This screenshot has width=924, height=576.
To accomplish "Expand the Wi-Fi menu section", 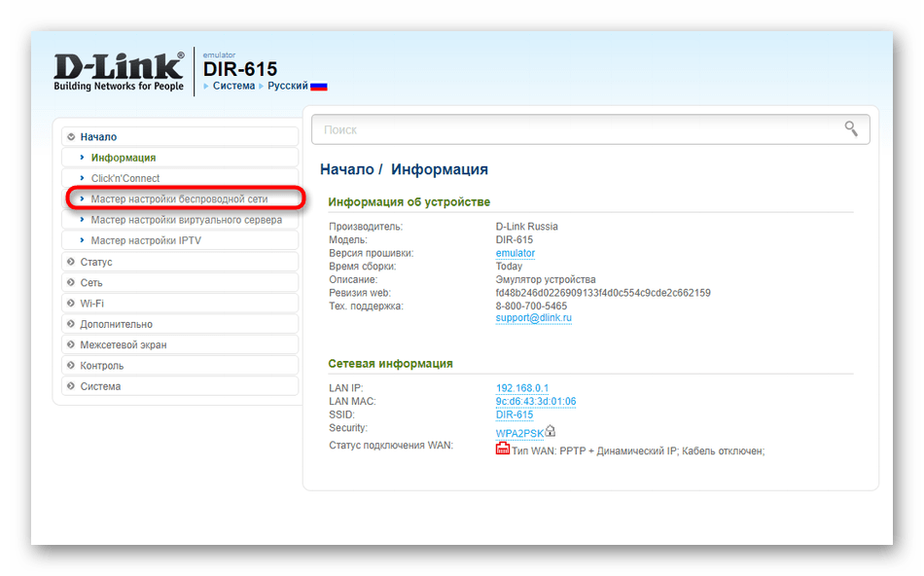I will [180, 303].
